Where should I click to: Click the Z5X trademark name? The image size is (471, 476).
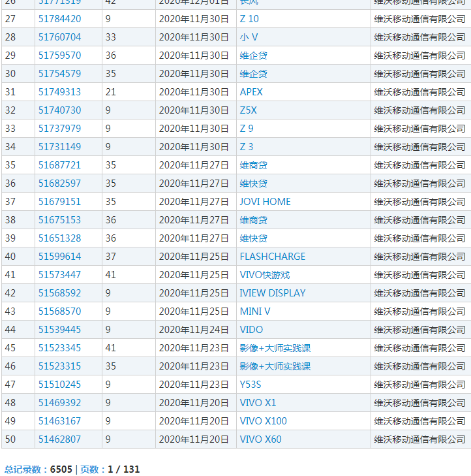tap(248, 110)
